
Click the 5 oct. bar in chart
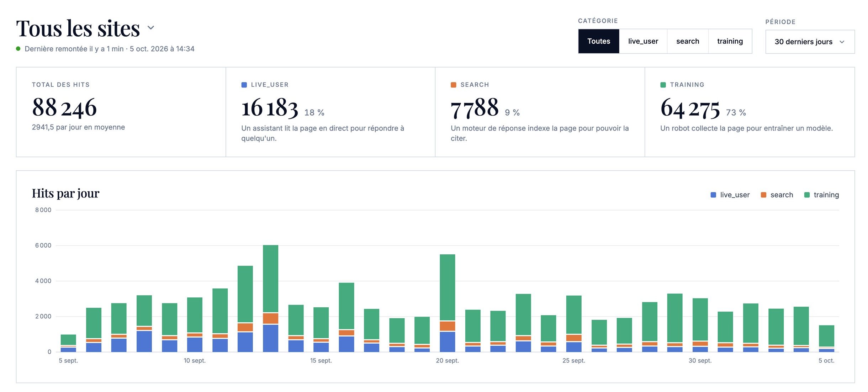[826, 339]
